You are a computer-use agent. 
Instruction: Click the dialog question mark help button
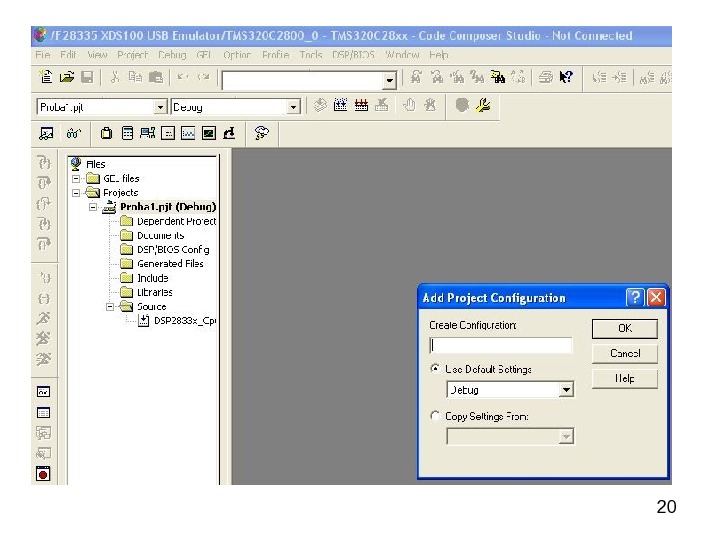point(635,298)
